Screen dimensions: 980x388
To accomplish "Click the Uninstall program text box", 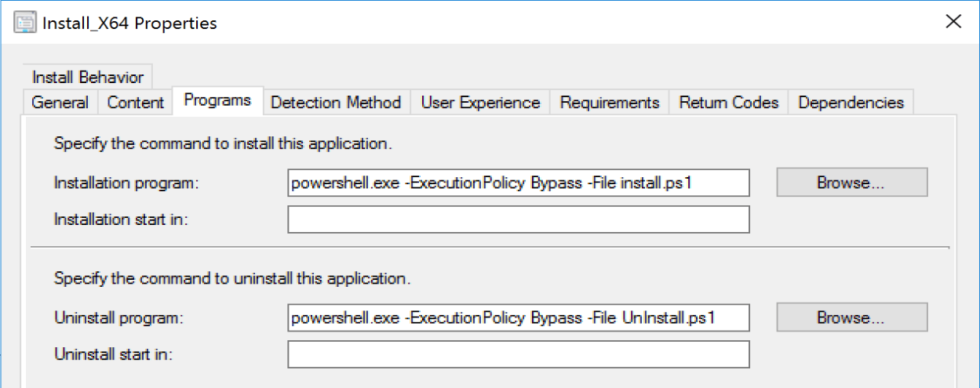I will [518, 317].
